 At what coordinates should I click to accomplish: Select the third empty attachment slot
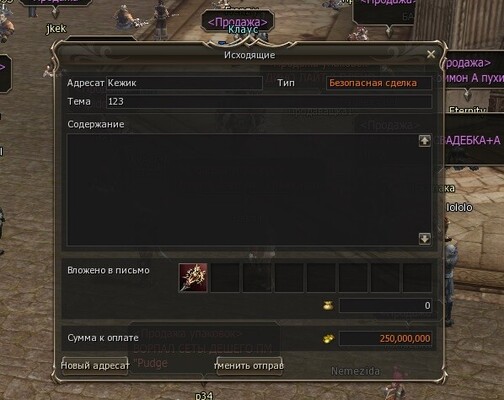point(289,277)
